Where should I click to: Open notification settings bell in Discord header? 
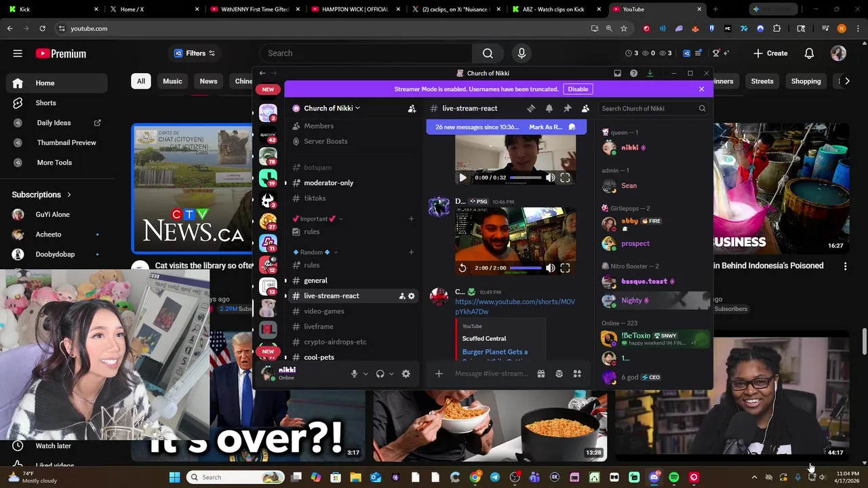(x=549, y=108)
